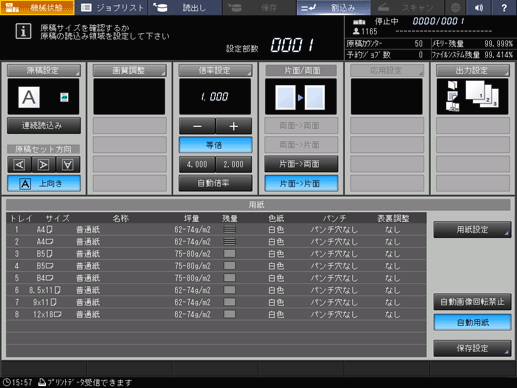Click the globe network icon
The image size is (517, 388).
click(x=455, y=7)
